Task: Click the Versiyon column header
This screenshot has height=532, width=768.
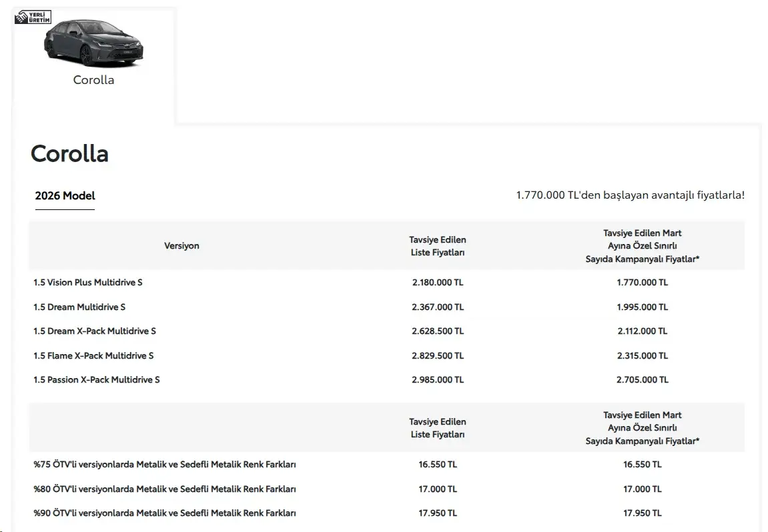Action: pos(181,246)
